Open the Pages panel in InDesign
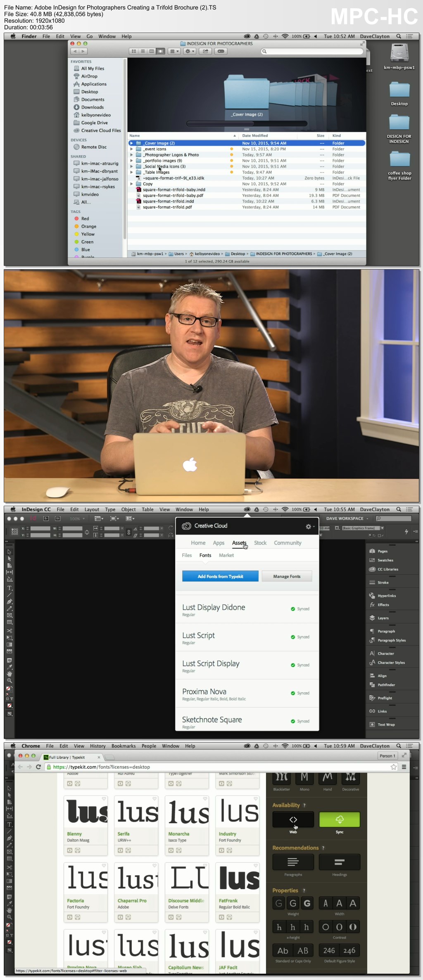The height and width of the screenshot is (980, 423). pyautogui.click(x=378, y=551)
